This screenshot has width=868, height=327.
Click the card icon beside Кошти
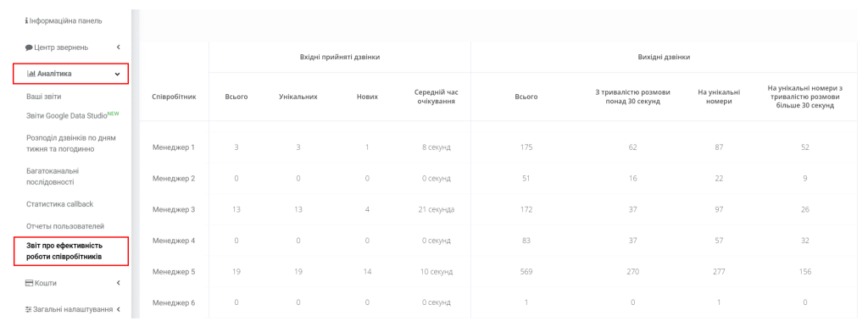30,283
